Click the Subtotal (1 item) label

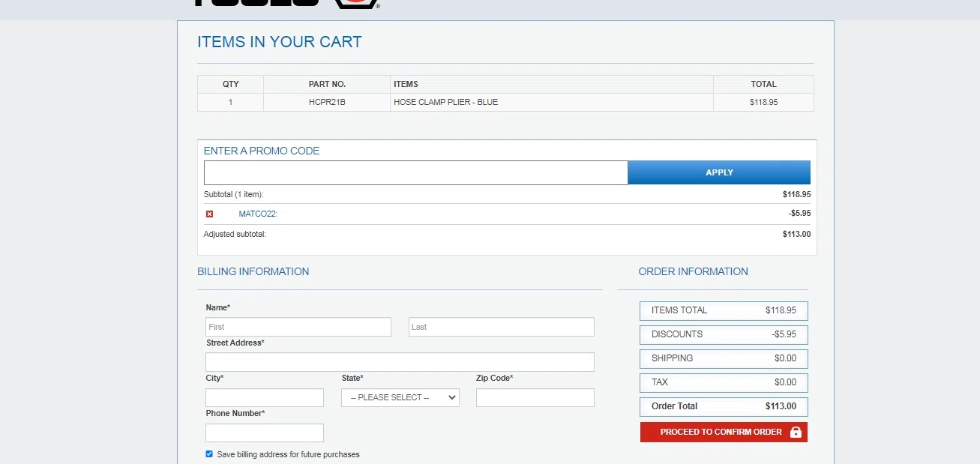click(234, 194)
